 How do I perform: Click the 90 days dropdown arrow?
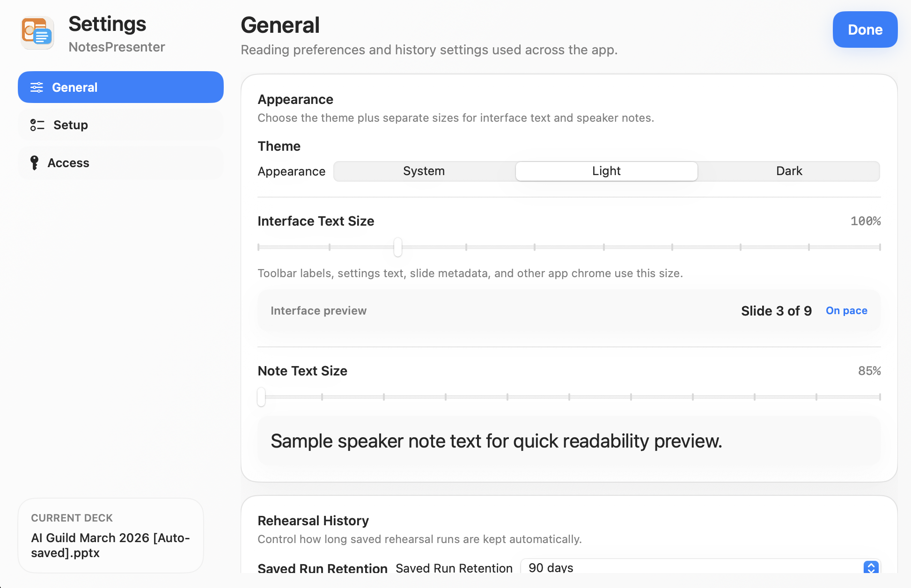tap(871, 567)
